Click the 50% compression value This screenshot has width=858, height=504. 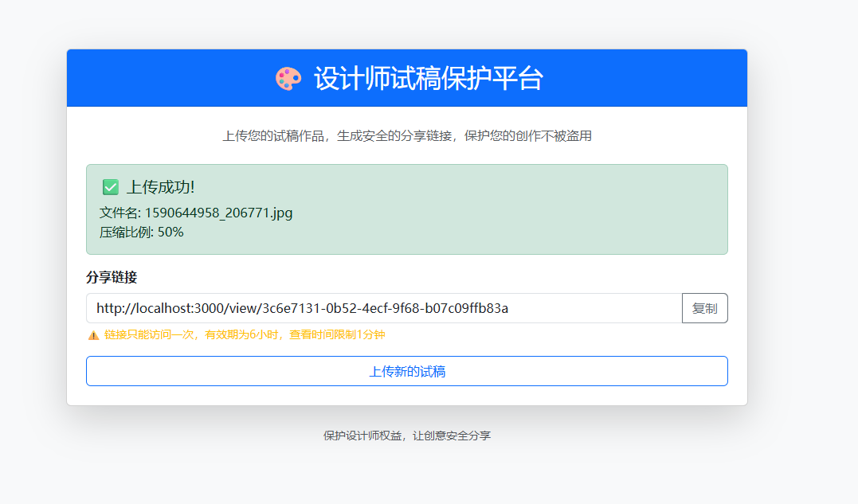[170, 232]
